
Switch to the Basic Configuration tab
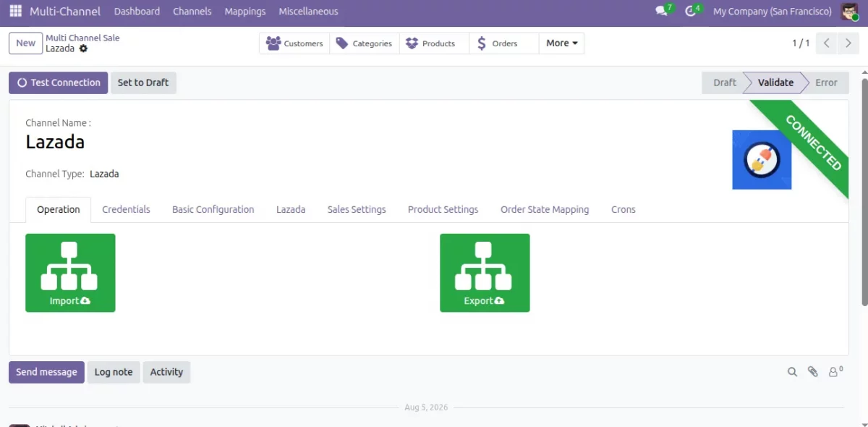(213, 209)
